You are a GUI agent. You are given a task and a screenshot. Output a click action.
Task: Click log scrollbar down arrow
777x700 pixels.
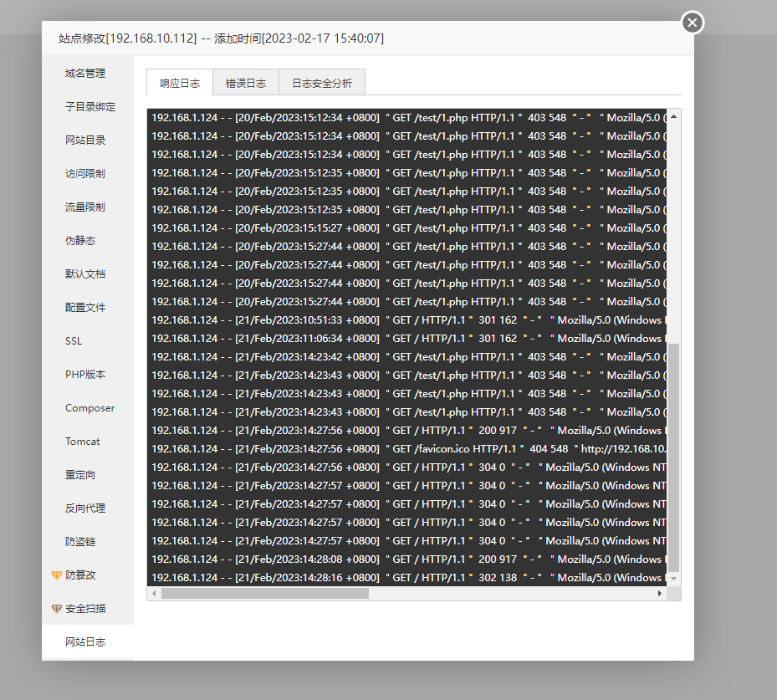pyautogui.click(x=673, y=579)
